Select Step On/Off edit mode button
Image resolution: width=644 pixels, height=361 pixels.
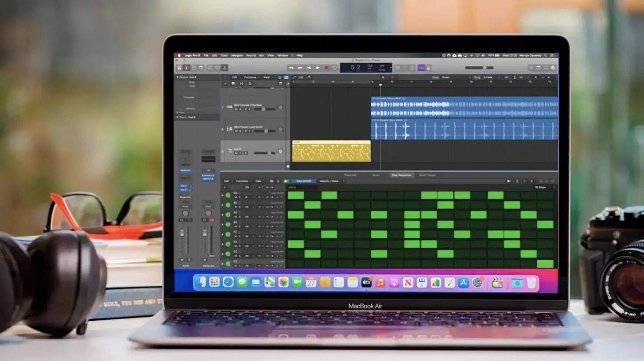304,181
